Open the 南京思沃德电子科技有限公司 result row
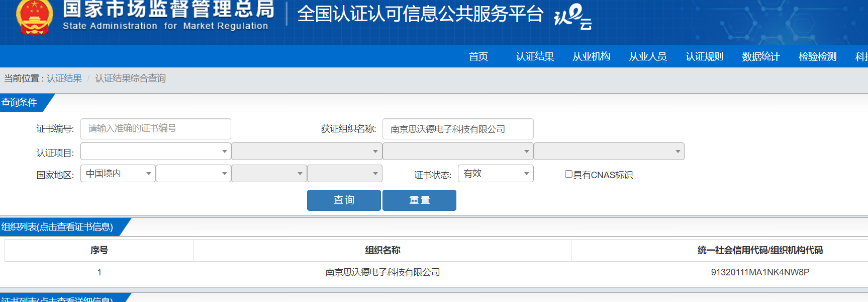Viewport: 868px width, 302px height. click(382, 272)
